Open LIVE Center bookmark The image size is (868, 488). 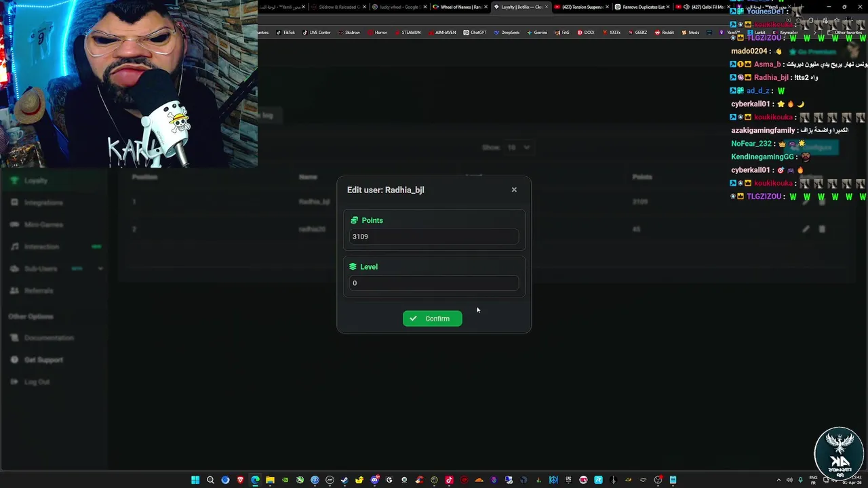(317, 33)
